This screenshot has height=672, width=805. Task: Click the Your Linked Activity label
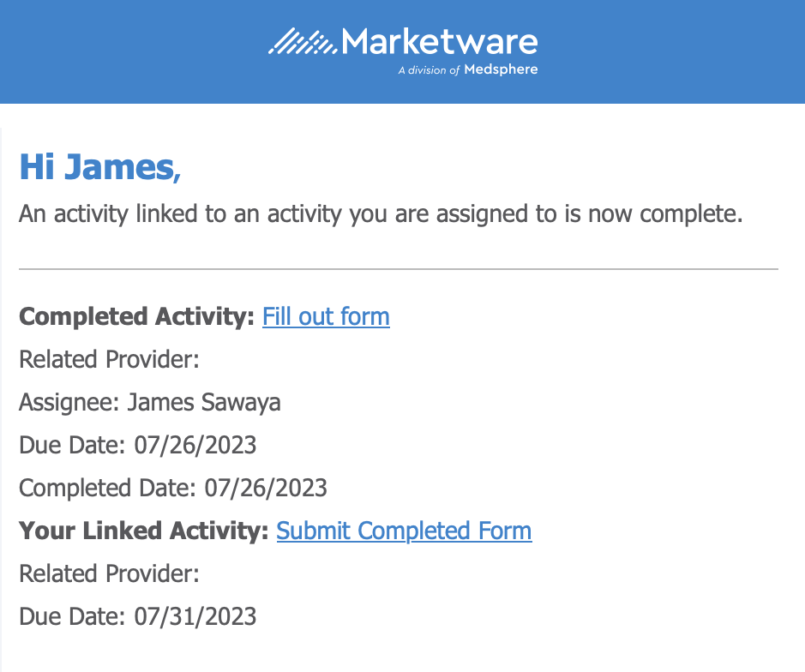point(144,531)
